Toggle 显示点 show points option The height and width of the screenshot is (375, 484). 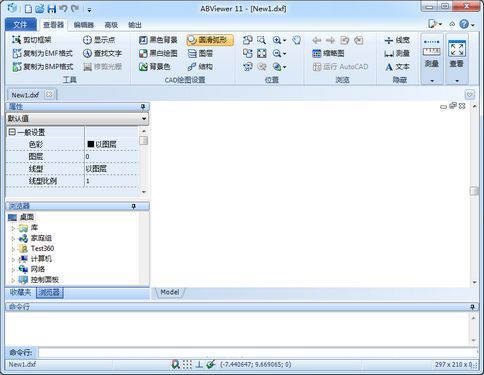point(99,40)
